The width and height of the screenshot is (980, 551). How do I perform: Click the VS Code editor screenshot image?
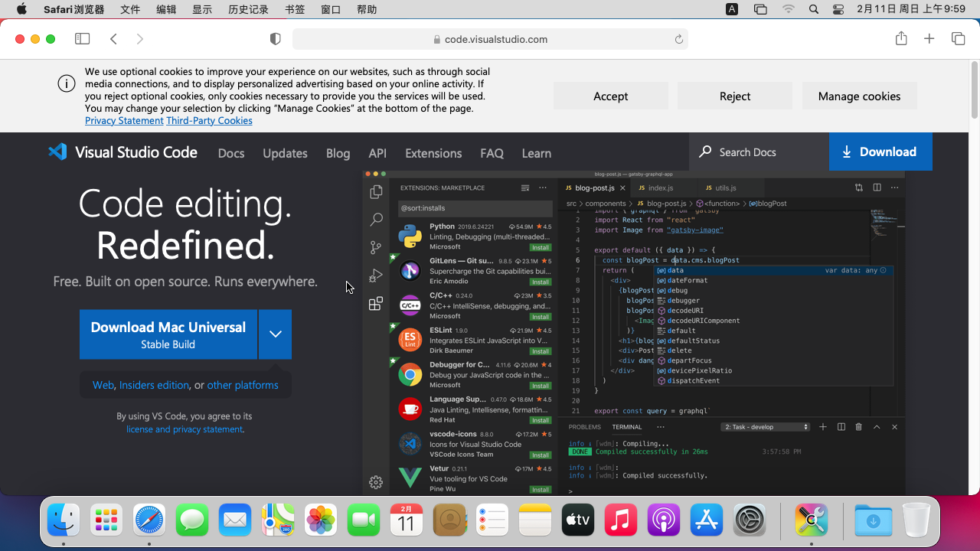tap(634, 332)
